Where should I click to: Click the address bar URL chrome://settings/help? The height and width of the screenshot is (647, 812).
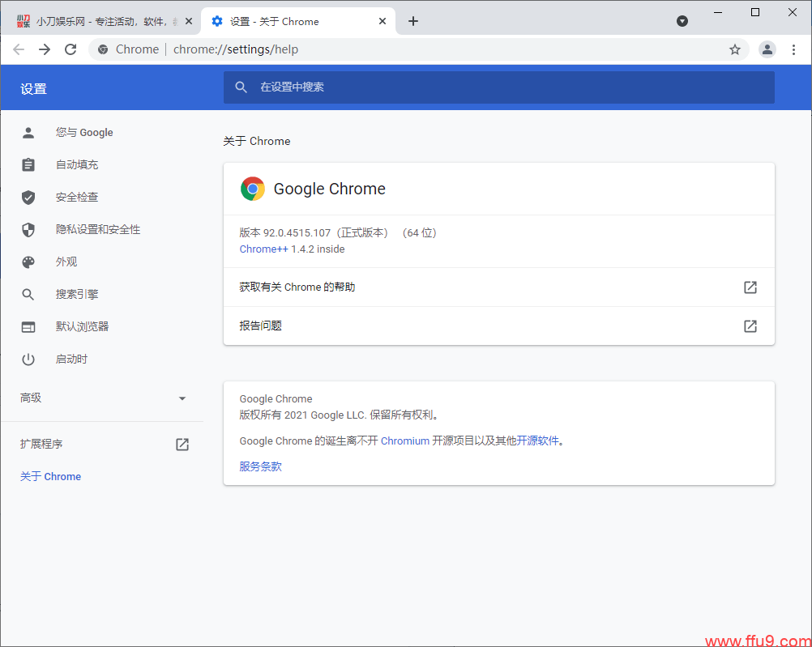[x=236, y=49]
